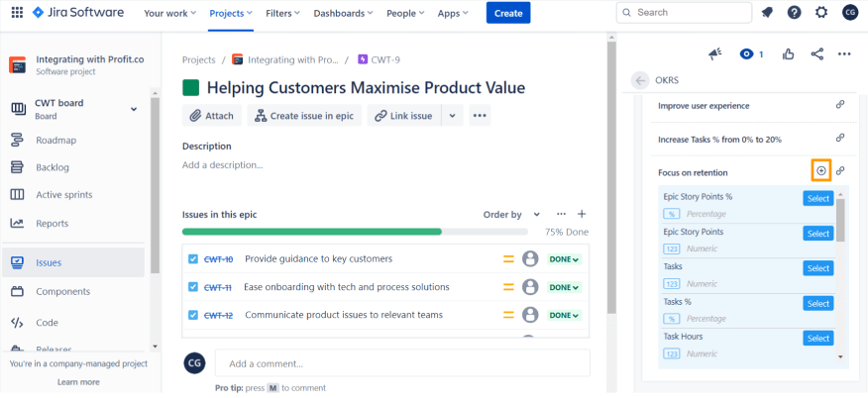Expand the CWT board switcher
868x398 pixels.
tap(134, 110)
